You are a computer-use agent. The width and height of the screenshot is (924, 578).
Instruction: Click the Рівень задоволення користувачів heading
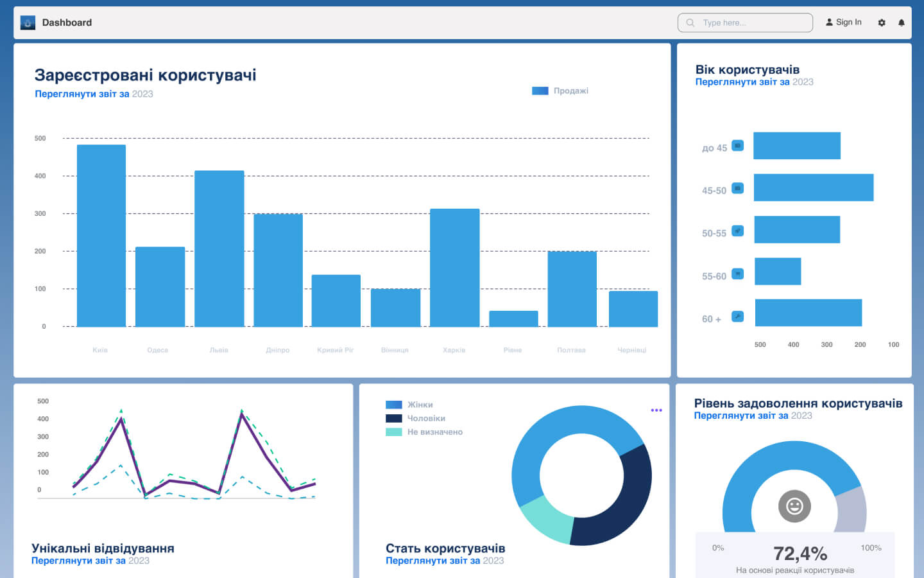(798, 403)
